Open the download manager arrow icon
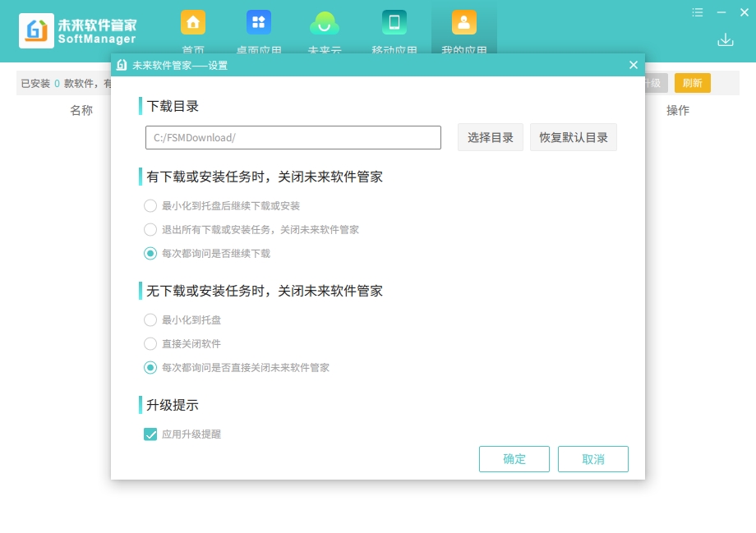756x533 pixels. point(725,39)
